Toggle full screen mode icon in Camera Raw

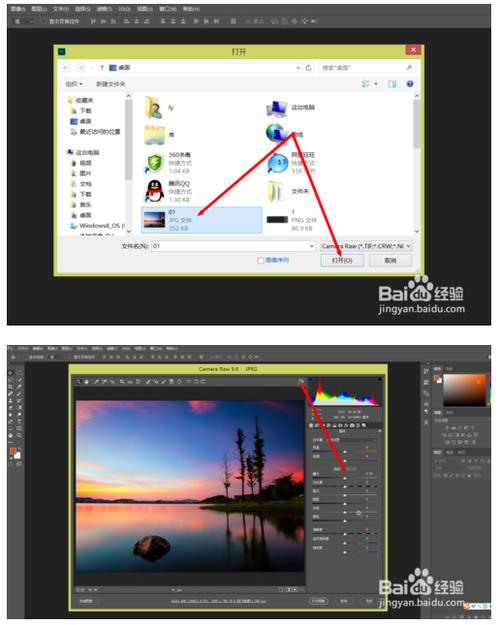(301, 381)
